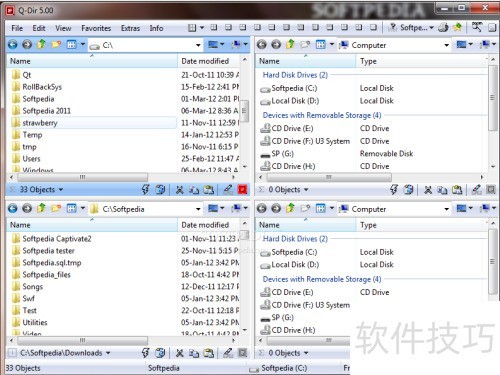Screen dimensions: 500x375
Task: Toggle the second pane layout option in toolbar
Action: [213, 28]
